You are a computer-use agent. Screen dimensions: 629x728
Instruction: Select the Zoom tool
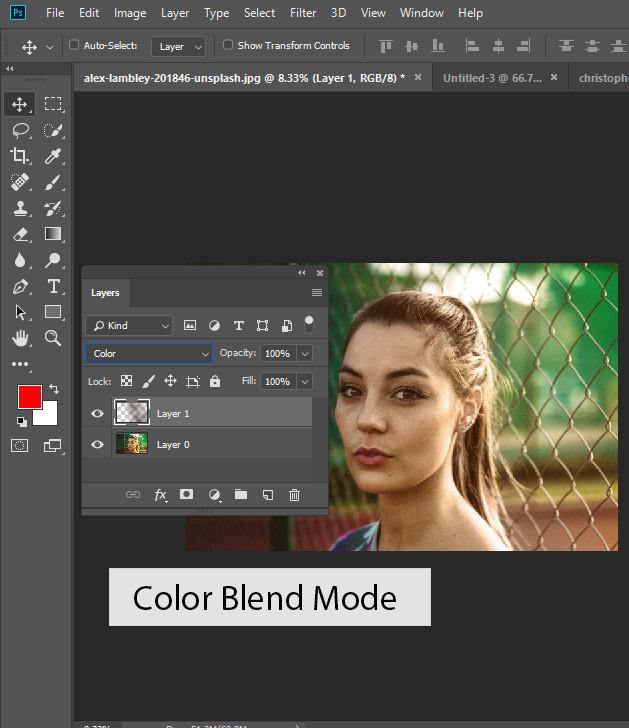[52, 338]
